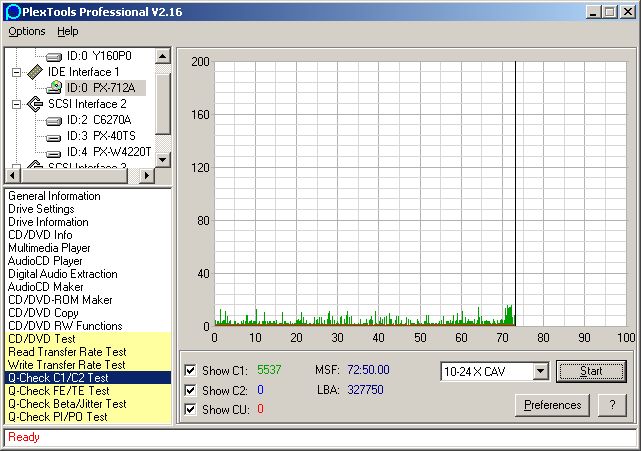Click the device tree scroll left arrow
The image size is (641, 451).
[13, 176]
